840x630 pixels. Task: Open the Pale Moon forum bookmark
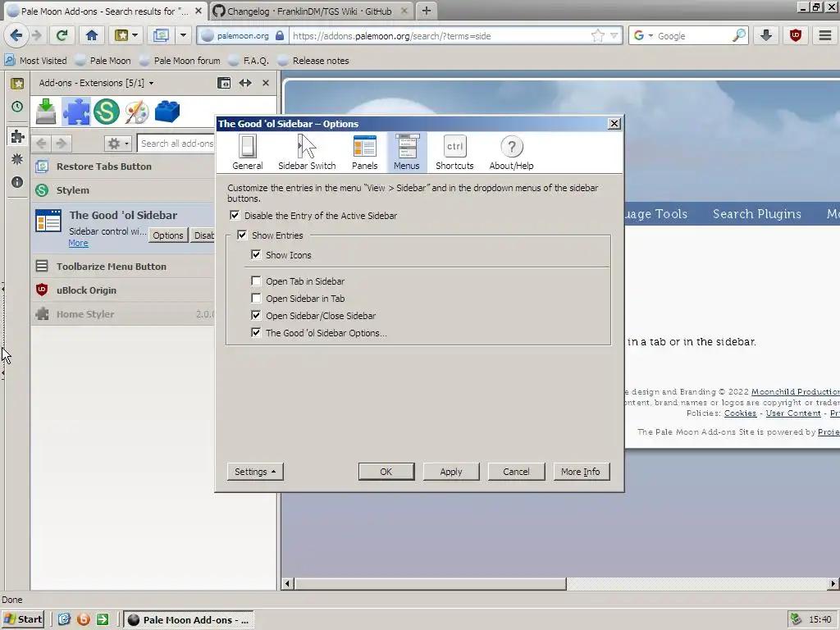tap(180, 61)
